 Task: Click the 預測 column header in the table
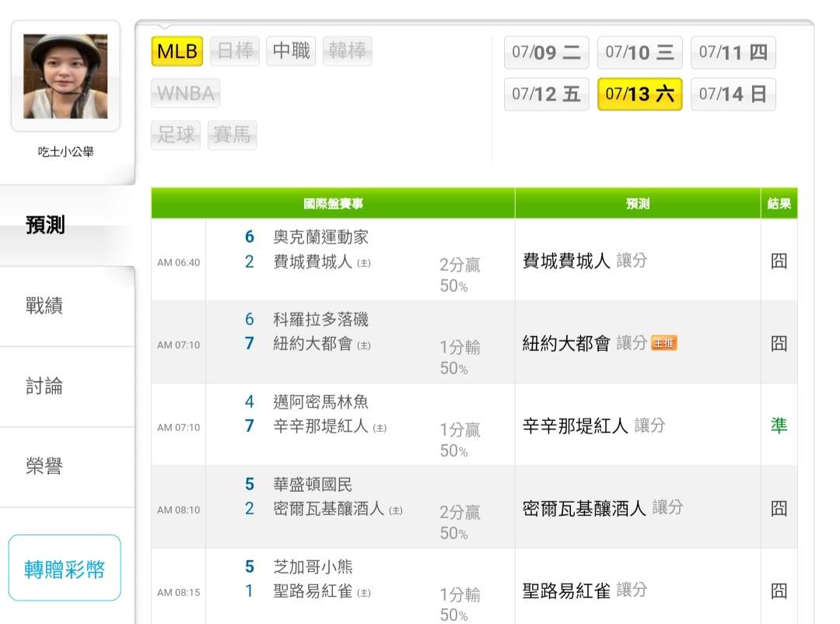pos(638,204)
